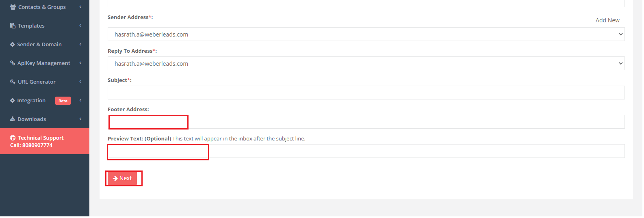This screenshot has height=218, width=644.
Task: Expand Contacts & Groups submenu chevron
Action: click(x=80, y=7)
